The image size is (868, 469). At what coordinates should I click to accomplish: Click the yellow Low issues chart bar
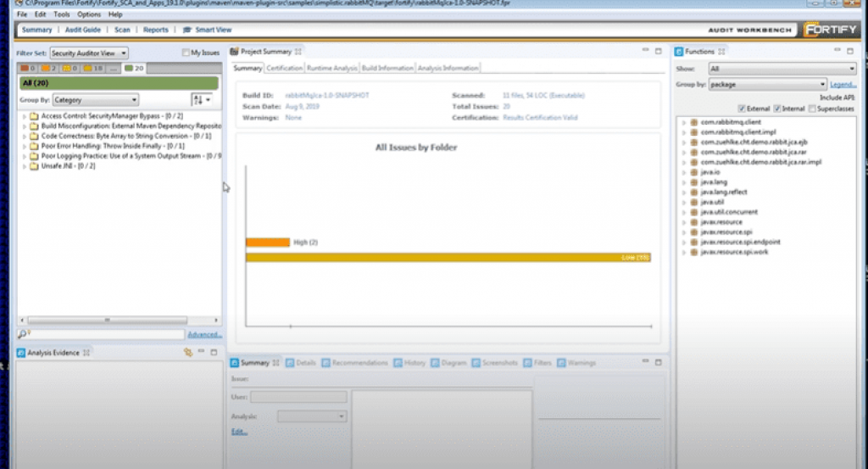(448, 258)
